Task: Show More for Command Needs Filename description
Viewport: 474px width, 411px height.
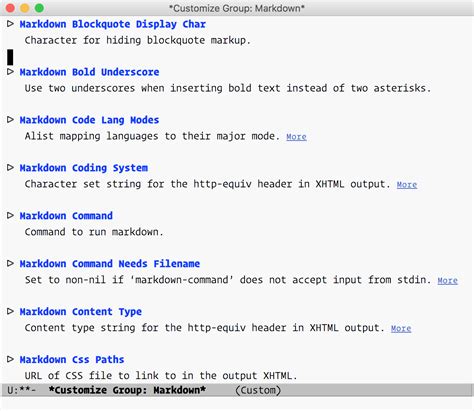Action: pyautogui.click(x=447, y=281)
